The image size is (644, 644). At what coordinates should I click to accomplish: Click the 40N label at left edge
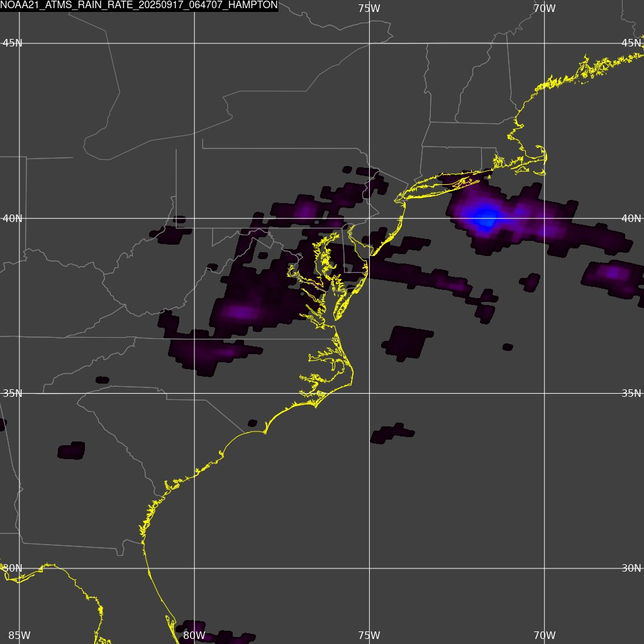coord(13,218)
